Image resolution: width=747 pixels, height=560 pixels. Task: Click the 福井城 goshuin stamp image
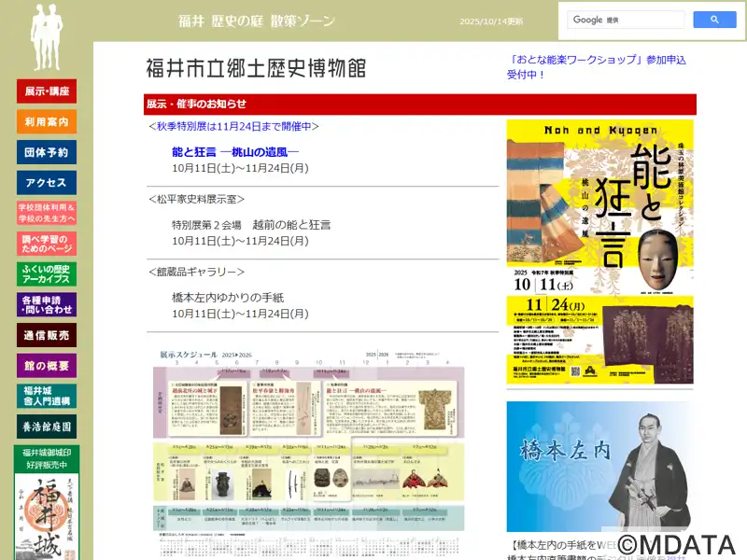click(x=47, y=517)
